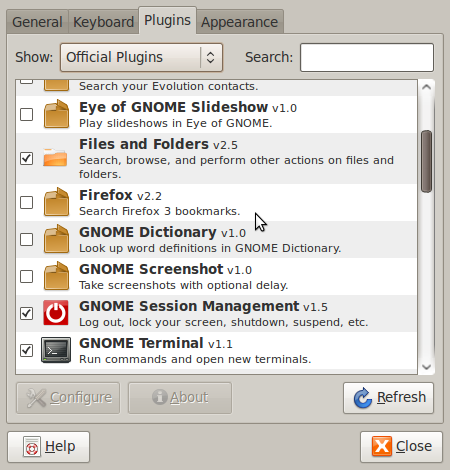The width and height of the screenshot is (450, 470).
Task: Enable the Firefox plugin checkbox
Action: coord(27,202)
